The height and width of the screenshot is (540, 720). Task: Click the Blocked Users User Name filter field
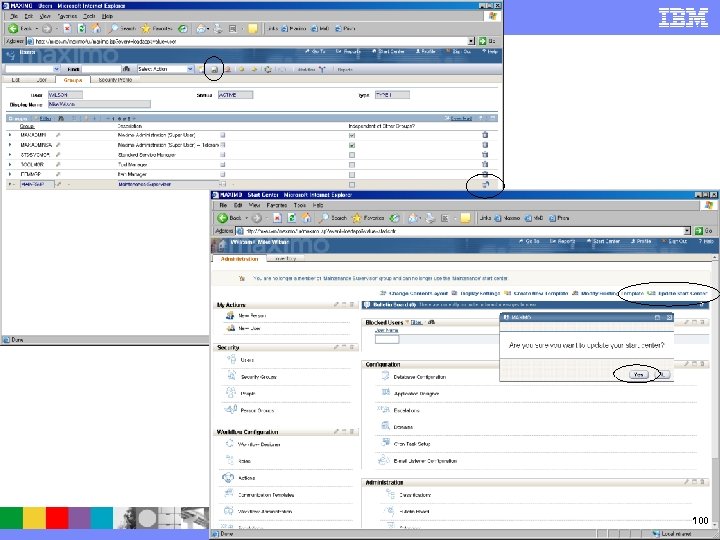(387, 339)
